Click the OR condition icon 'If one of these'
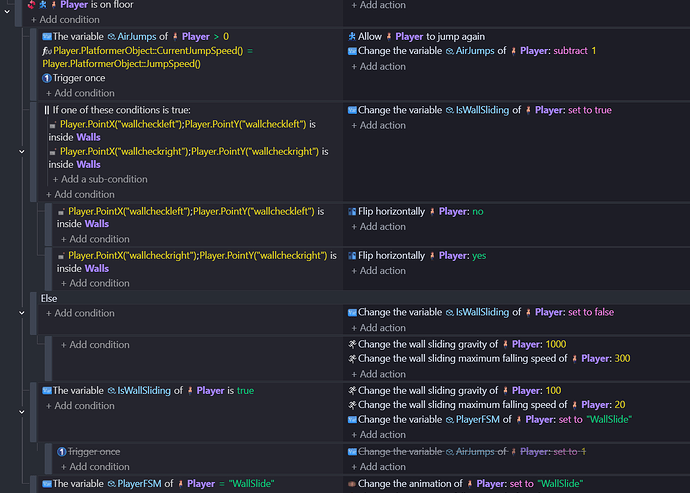Screen dimensions: 690x493 pyautogui.click(x=47, y=110)
